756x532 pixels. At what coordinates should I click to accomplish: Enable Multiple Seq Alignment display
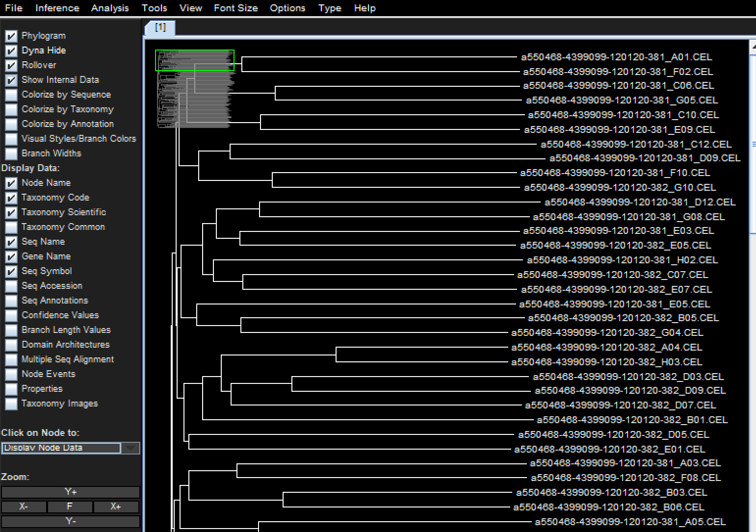point(11,359)
